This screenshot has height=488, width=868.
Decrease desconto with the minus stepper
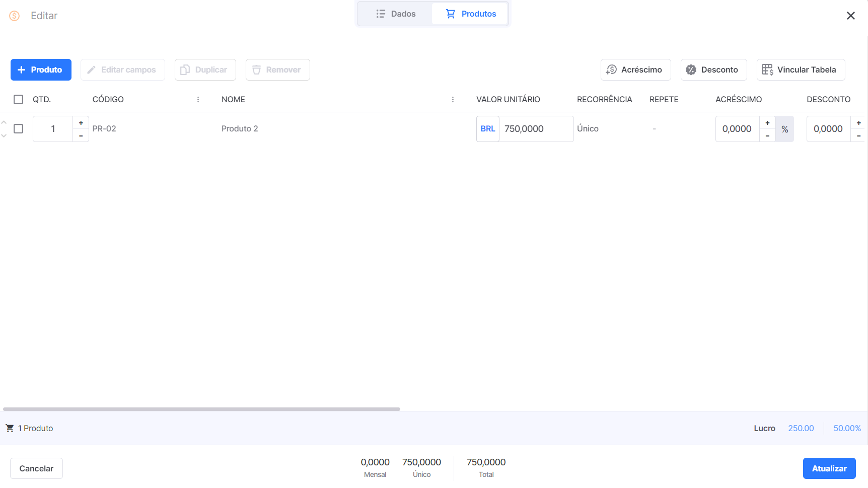point(859,135)
